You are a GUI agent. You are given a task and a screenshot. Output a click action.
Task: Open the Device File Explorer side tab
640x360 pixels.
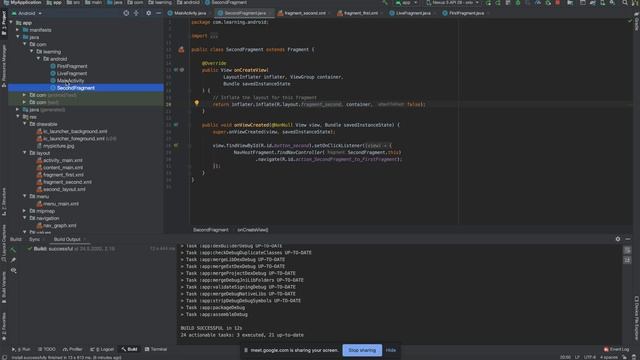(x=636, y=318)
